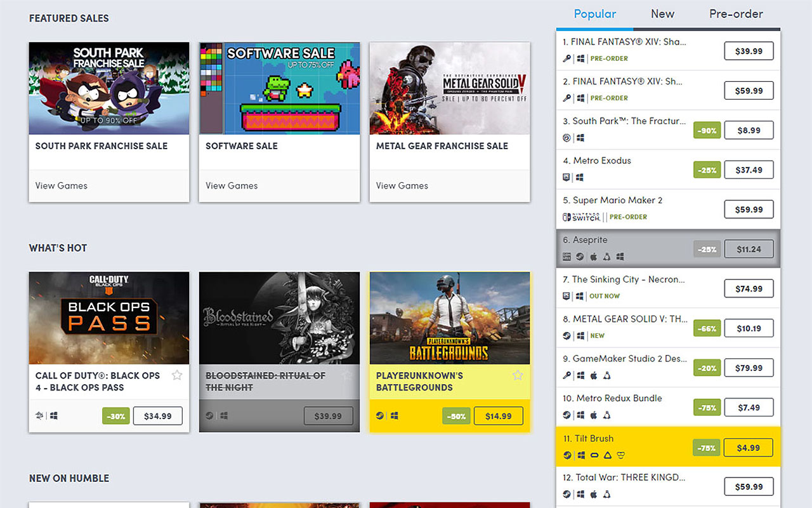Viewport: 812px width, 508px height.
Task: Click the title 10. Metro Redux Bundle
Action: pos(613,398)
